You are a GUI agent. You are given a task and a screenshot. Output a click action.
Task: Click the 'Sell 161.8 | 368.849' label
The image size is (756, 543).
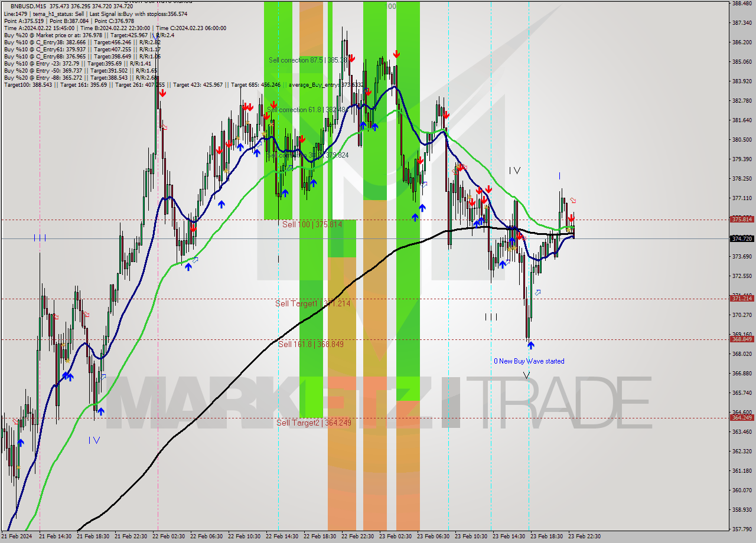[x=310, y=344]
